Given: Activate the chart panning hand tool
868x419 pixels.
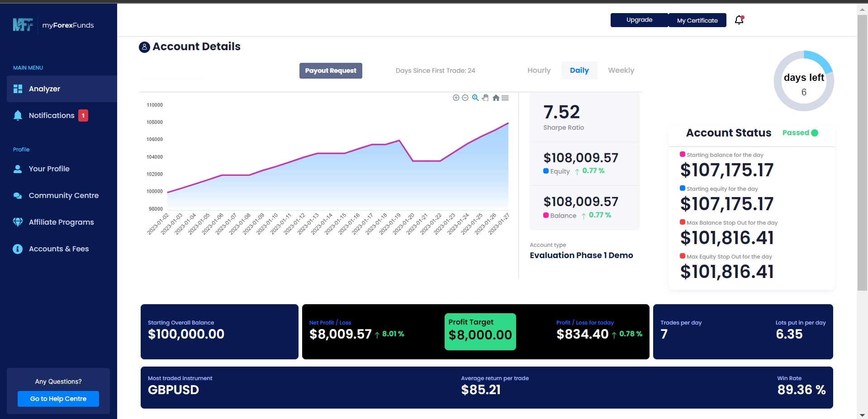Looking at the screenshot, I should tap(485, 98).
